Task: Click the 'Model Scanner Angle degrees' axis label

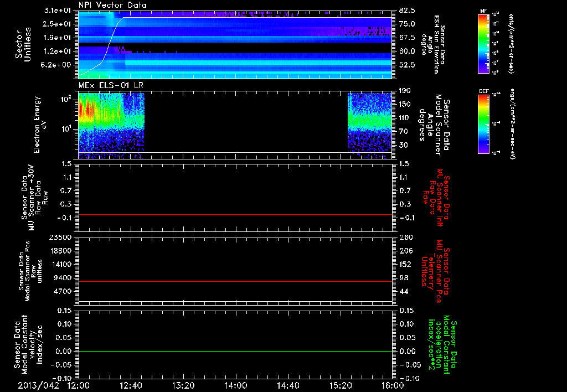Action: coord(434,125)
